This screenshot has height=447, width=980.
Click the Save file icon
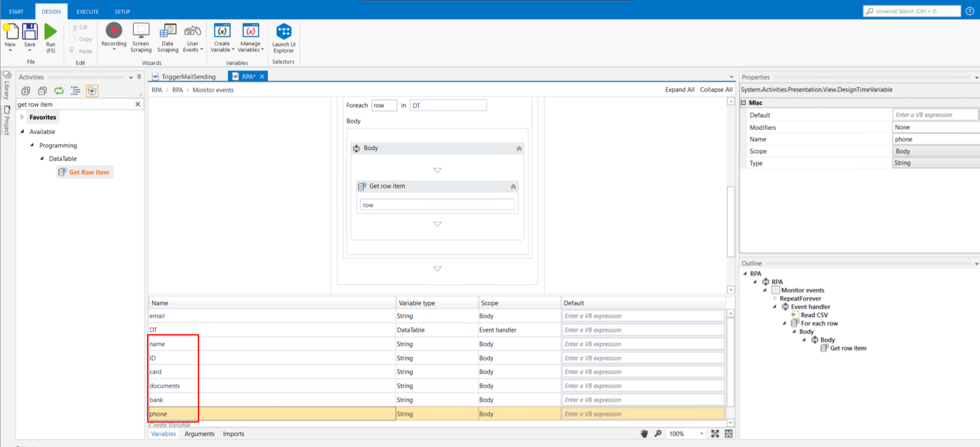pos(30,32)
